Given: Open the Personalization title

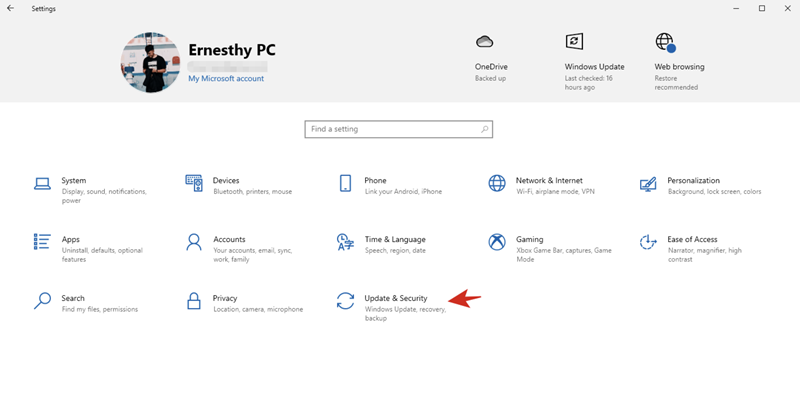Looking at the screenshot, I should pyautogui.click(x=693, y=181).
